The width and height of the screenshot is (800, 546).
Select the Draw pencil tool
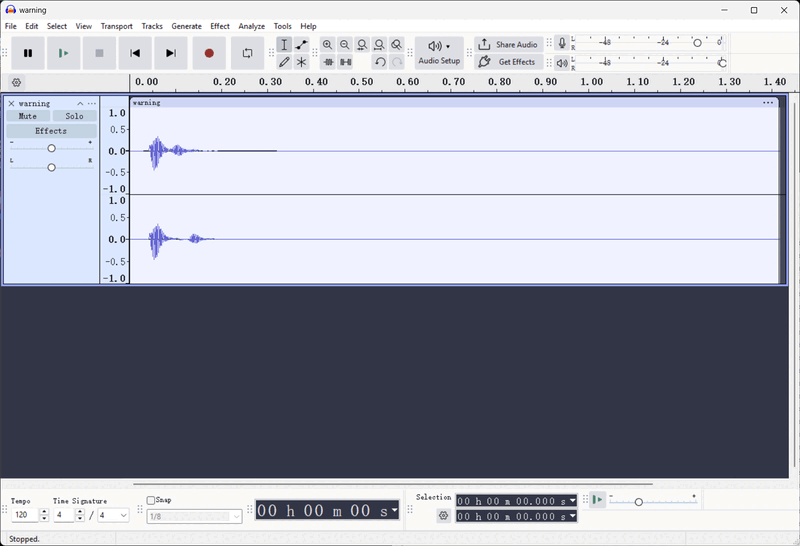pyautogui.click(x=284, y=62)
